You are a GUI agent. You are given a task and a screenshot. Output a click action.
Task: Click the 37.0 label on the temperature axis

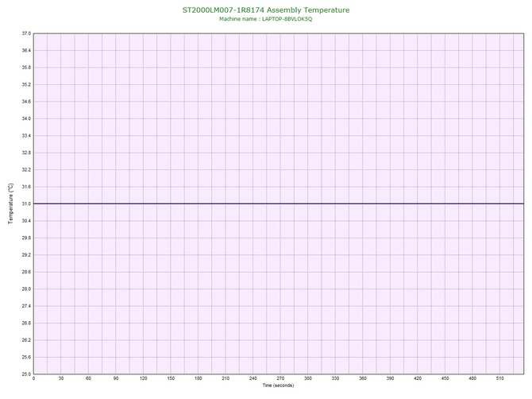click(25, 33)
